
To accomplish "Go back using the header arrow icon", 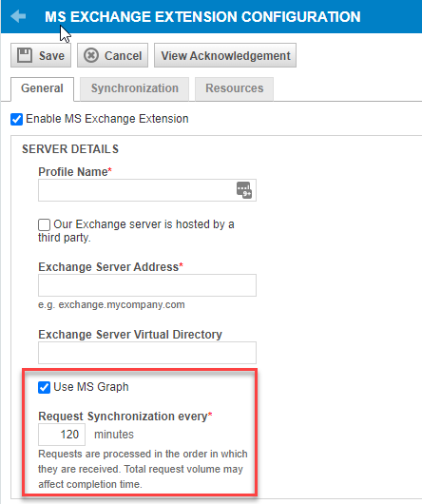I will pyautogui.click(x=18, y=16).
